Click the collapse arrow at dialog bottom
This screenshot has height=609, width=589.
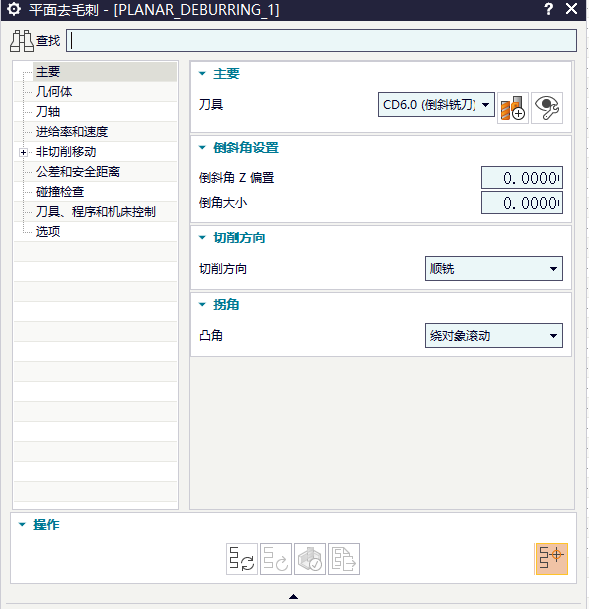(294, 597)
